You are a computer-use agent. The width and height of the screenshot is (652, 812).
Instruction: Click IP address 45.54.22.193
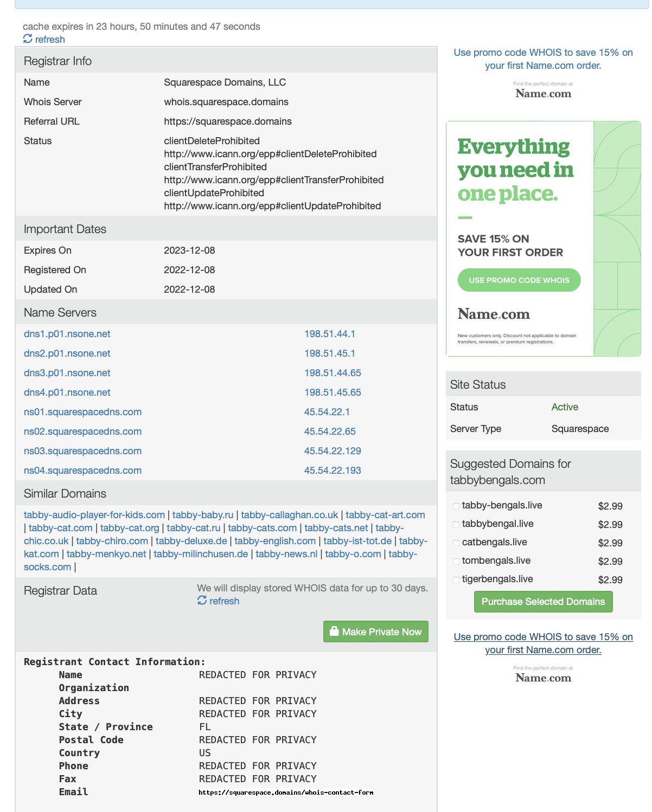333,471
